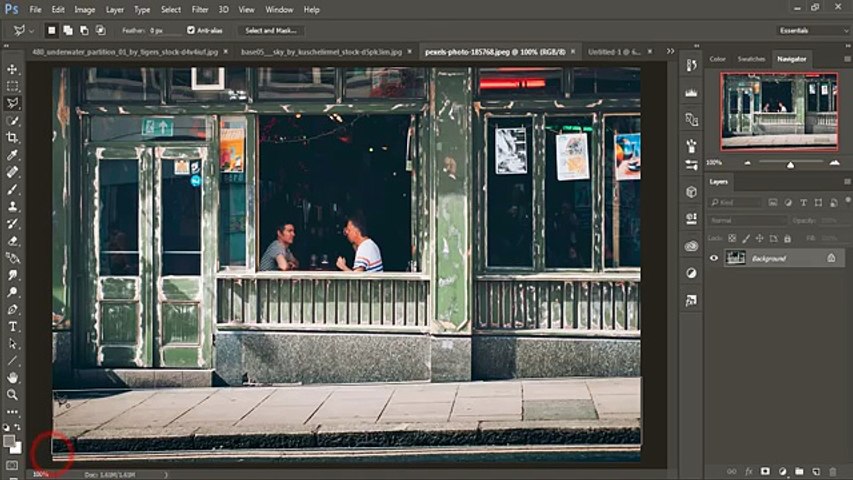853x480 pixels.
Task: Uncheck the Anti-alias checkbox
Action: (191, 30)
